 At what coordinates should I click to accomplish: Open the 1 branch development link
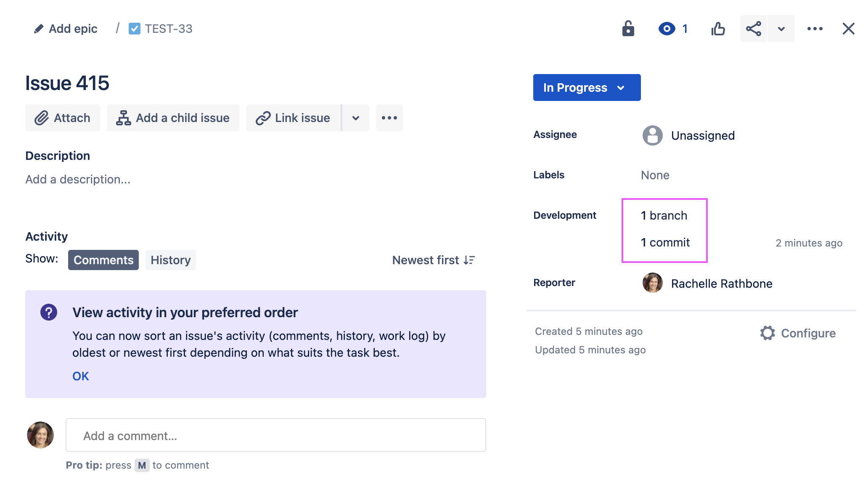click(x=664, y=215)
